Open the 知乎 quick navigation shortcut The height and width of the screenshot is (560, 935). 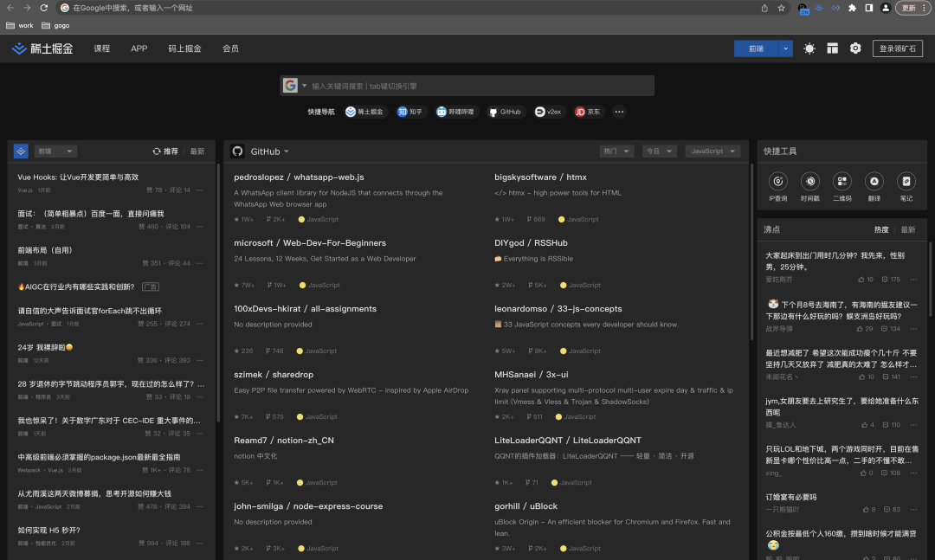click(409, 112)
